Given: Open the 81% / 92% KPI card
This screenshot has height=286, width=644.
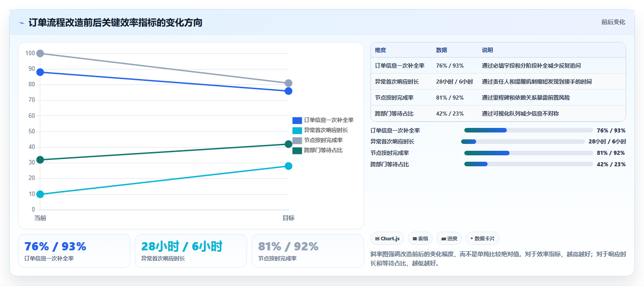Looking at the screenshot, I should (308, 251).
